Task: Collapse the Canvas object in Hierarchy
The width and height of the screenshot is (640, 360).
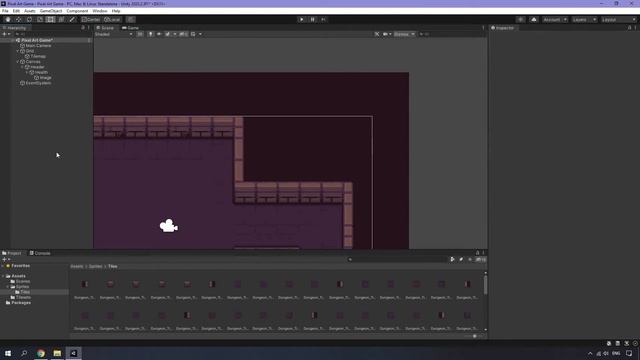Action: click(18, 62)
